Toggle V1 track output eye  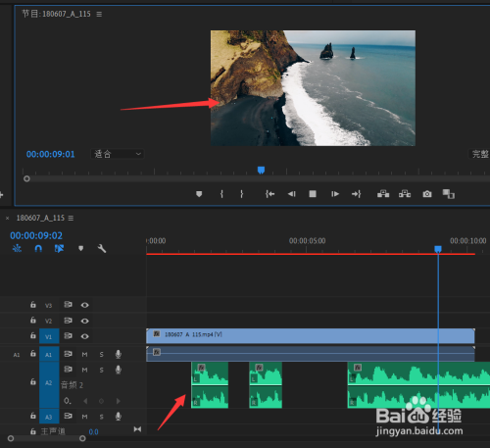click(85, 336)
